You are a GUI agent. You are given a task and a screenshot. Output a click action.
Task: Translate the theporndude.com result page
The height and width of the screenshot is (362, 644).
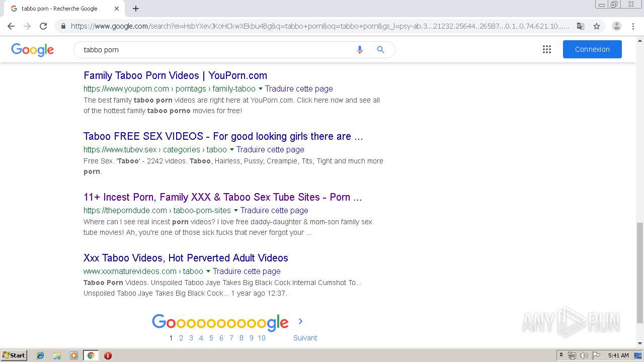[274, 210]
